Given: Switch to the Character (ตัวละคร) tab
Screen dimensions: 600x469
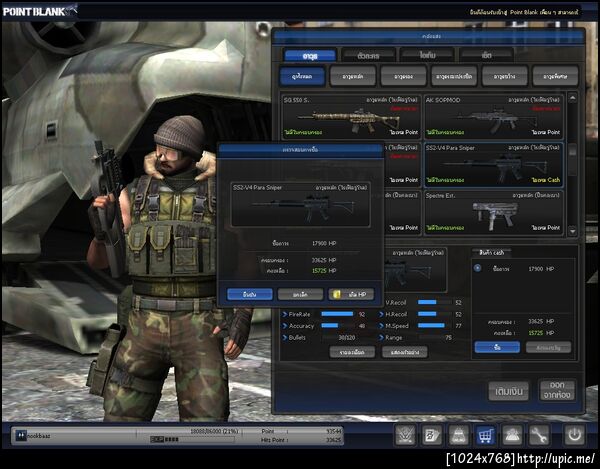Looking at the screenshot, I should click(368, 55).
